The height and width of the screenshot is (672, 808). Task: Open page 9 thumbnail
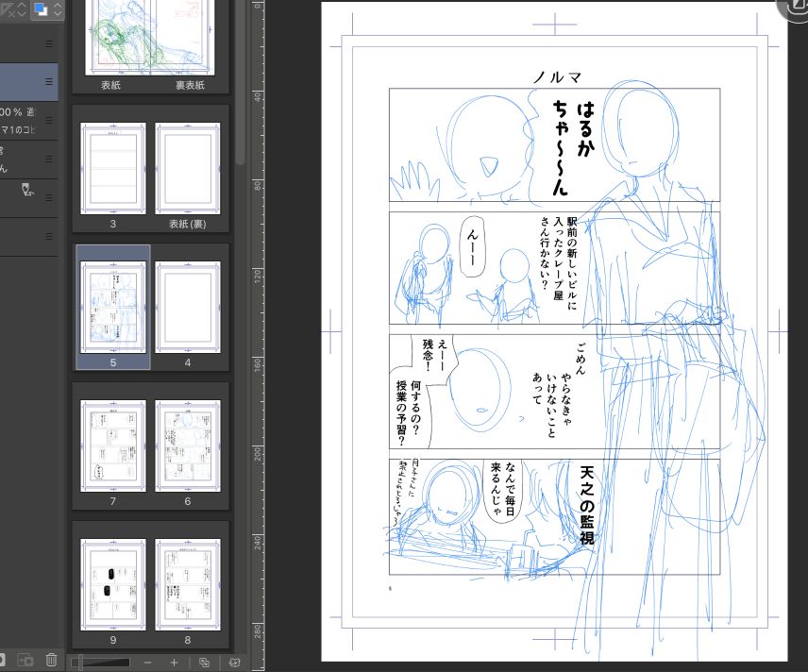[112, 583]
